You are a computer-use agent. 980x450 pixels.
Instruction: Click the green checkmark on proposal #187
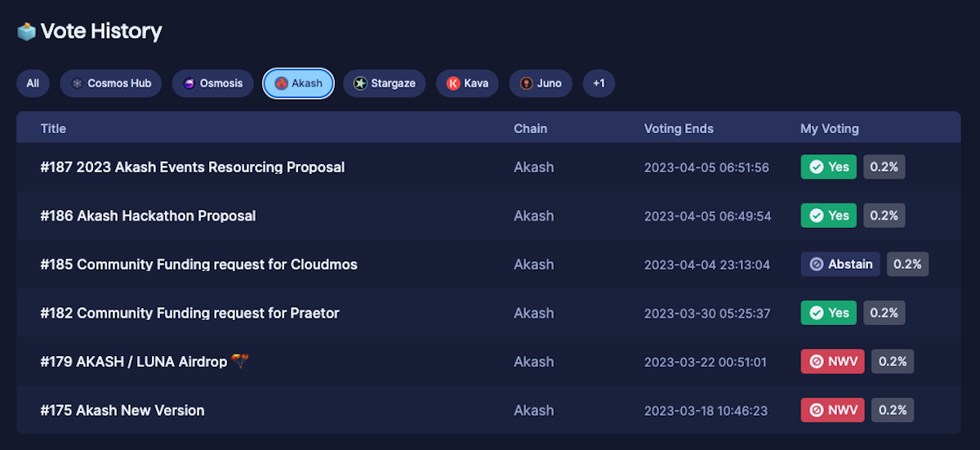[x=816, y=167]
